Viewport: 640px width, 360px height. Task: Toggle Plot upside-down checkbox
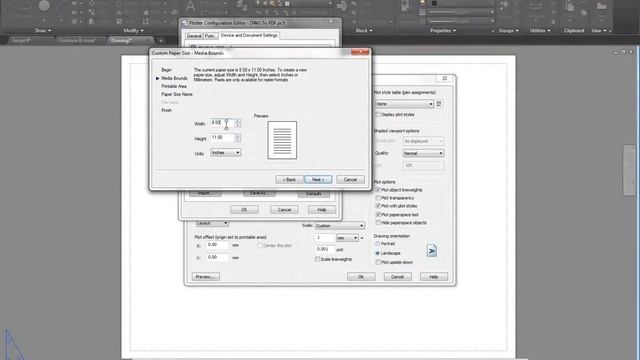click(x=378, y=262)
